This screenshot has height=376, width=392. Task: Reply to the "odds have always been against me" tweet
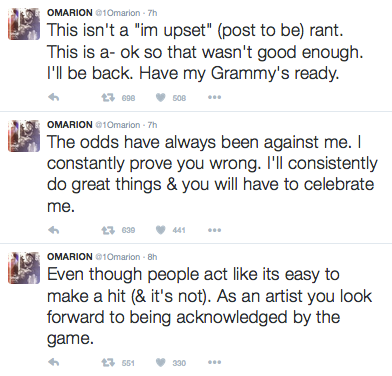[x=54, y=230]
